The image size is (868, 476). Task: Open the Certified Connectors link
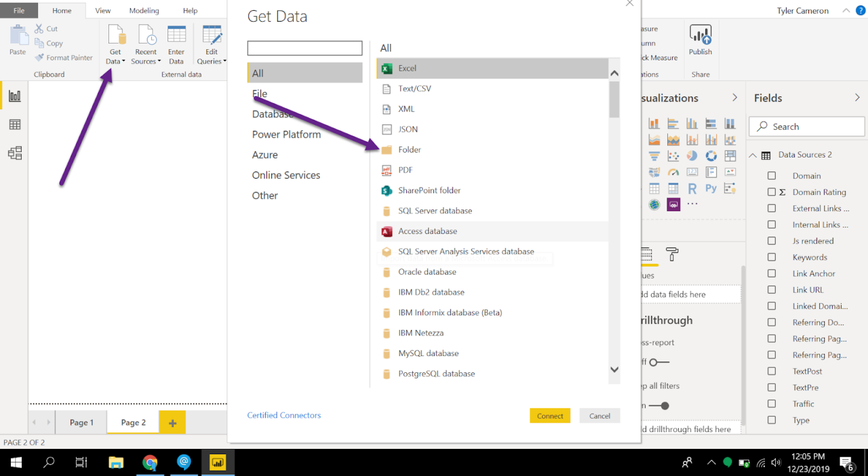(x=284, y=415)
